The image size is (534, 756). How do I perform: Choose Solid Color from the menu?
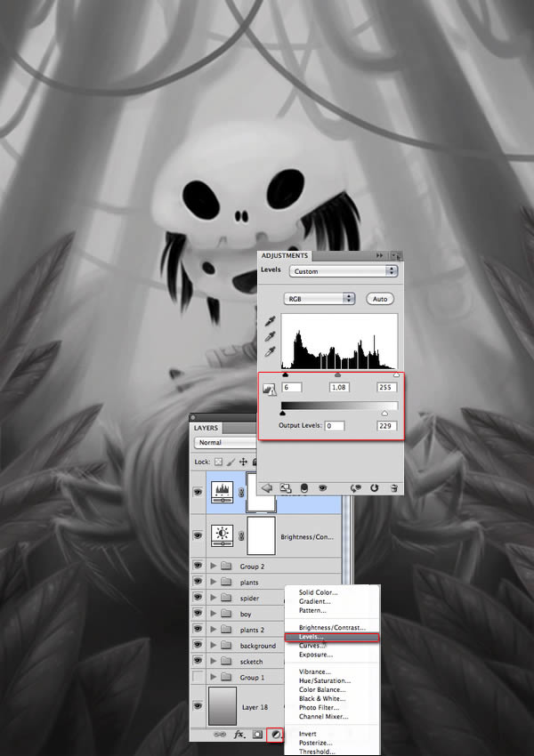[x=319, y=592]
